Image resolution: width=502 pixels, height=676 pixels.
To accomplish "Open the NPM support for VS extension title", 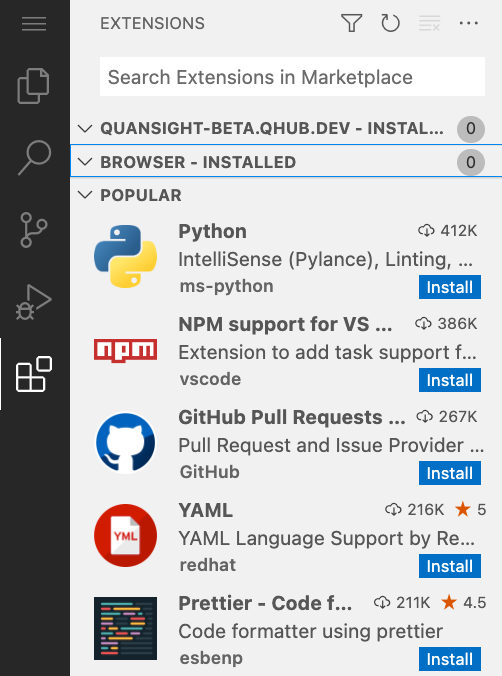I will [285, 325].
